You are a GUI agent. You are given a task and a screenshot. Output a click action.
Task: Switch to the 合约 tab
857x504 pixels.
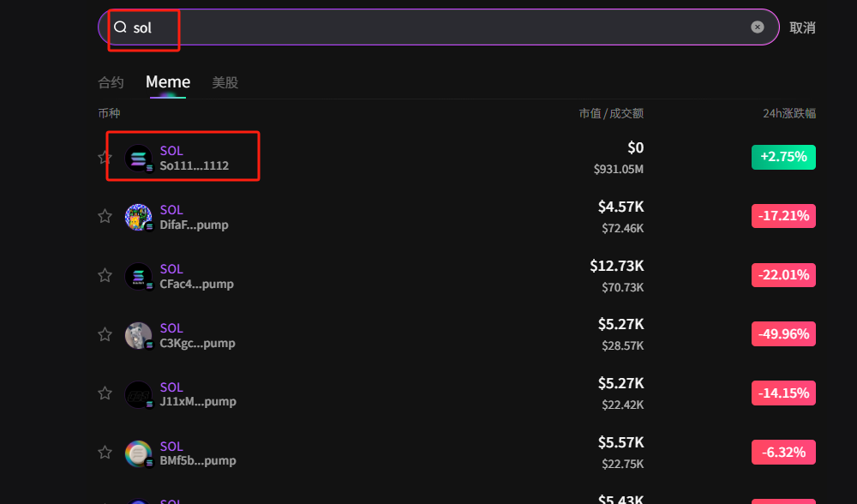pyautogui.click(x=111, y=82)
